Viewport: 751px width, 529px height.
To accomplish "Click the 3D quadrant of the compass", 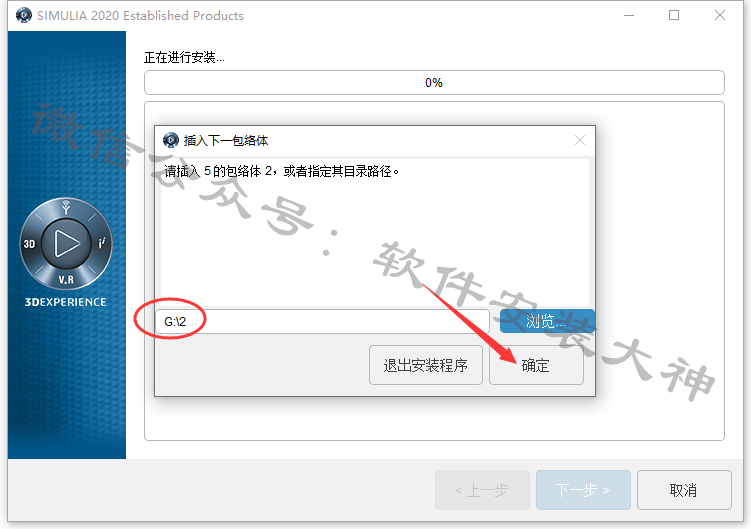I will coord(30,244).
